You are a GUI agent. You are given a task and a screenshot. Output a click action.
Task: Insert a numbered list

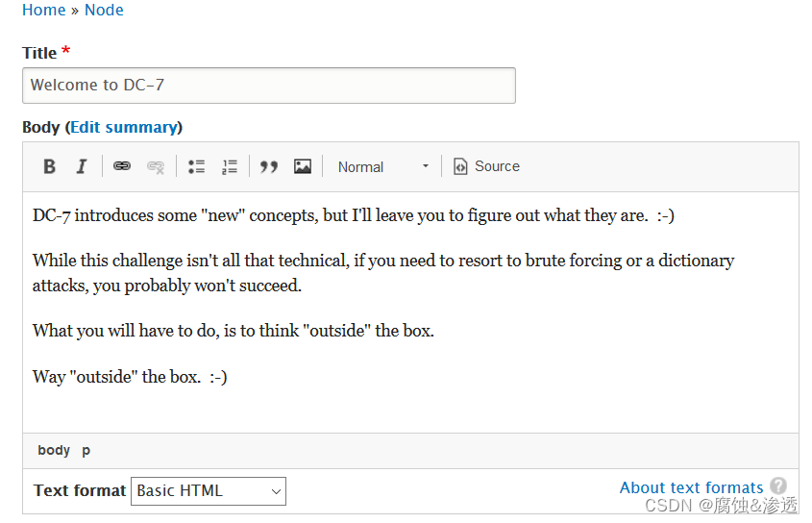pos(230,166)
